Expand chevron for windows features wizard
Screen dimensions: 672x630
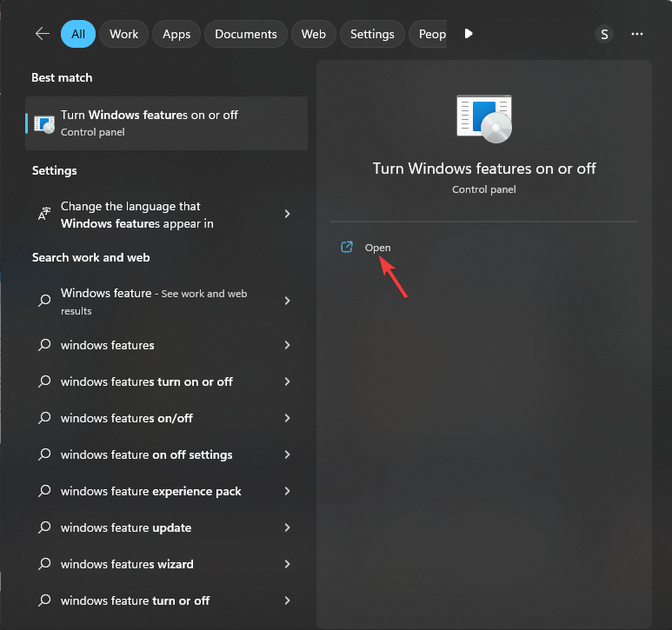pyautogui.click(x=287, y=564)
